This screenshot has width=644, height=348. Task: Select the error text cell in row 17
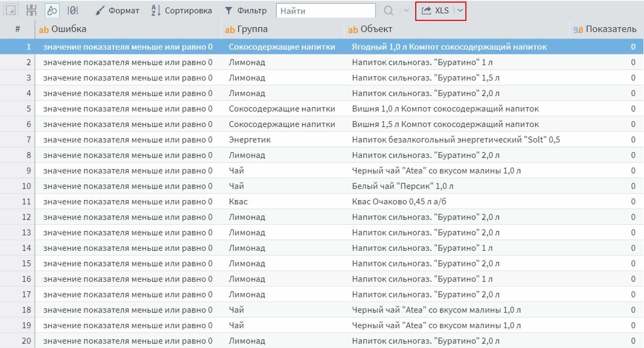tap(128, 294)
